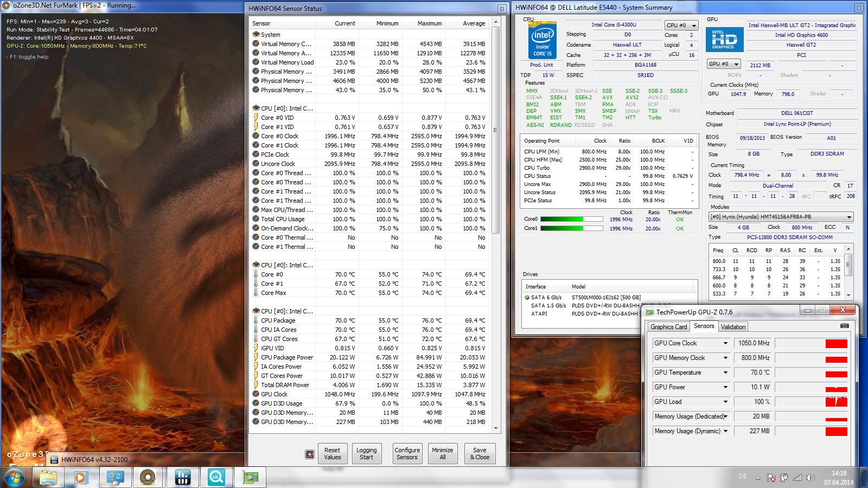Take a GPU-Z screenshot with camera icon
The width and height of the screenshot is (868, 488).
click(x=845, y=326)
